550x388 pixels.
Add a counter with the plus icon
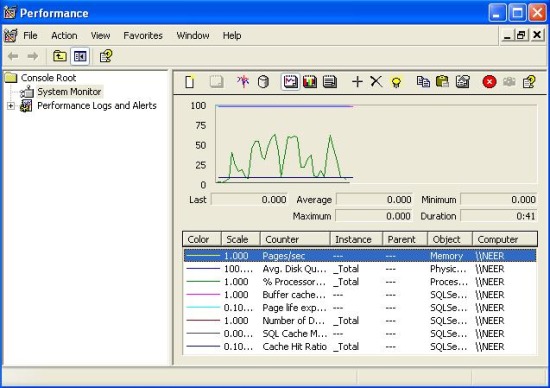tap(357, 82)
